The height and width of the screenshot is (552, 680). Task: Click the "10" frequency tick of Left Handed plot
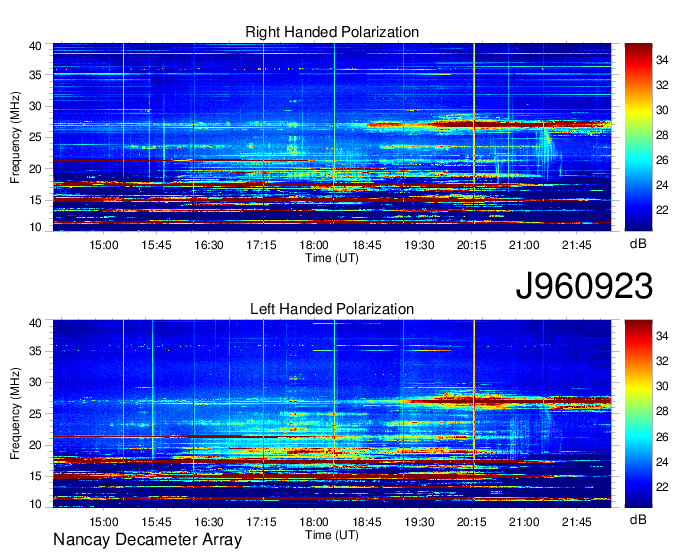click(x=36, y=504)
